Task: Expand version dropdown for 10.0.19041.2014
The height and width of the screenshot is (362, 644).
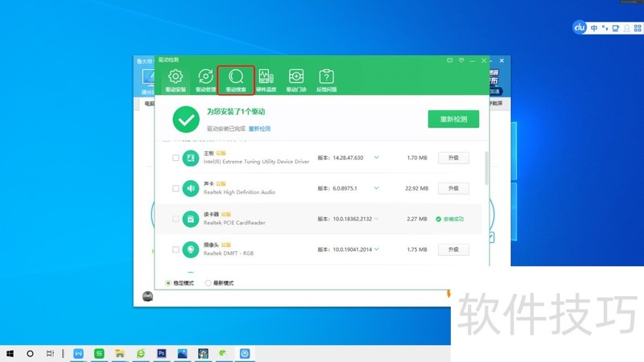Action: (x=377, y=249)
